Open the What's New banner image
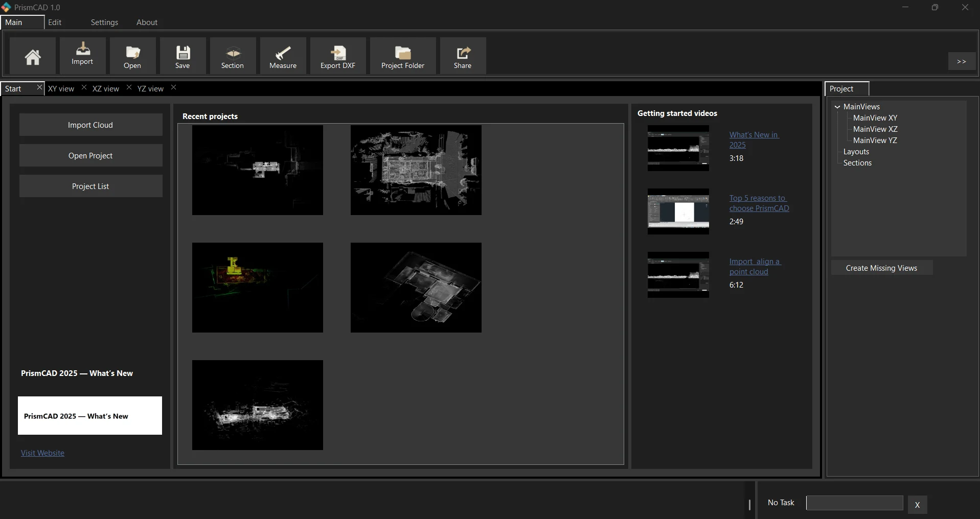This screenshot has height=519, width=980. click(x=90, y=416)
